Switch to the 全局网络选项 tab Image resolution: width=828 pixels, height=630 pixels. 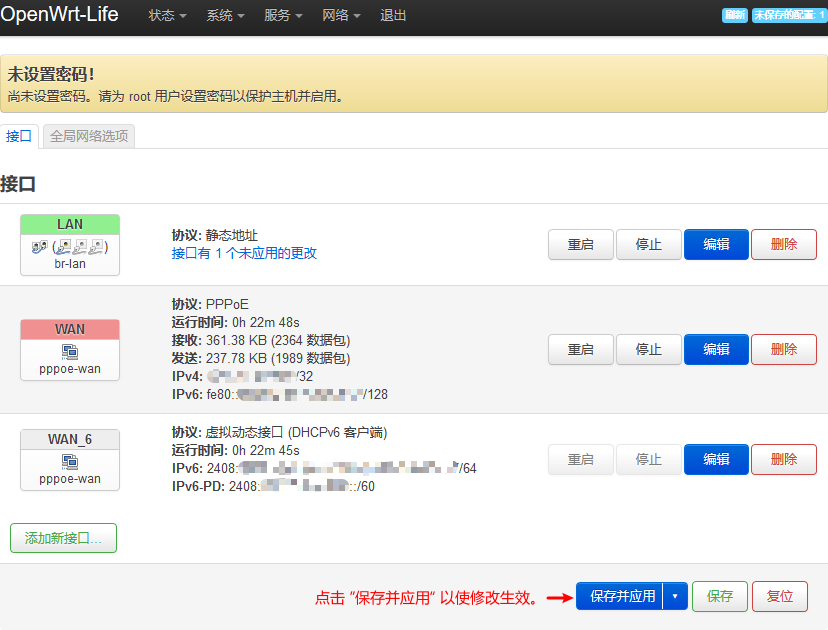tap(89, 136)
